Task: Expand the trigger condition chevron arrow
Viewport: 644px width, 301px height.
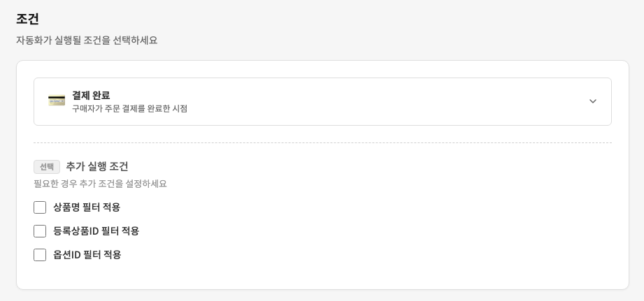Action: [x=592, y=101]
